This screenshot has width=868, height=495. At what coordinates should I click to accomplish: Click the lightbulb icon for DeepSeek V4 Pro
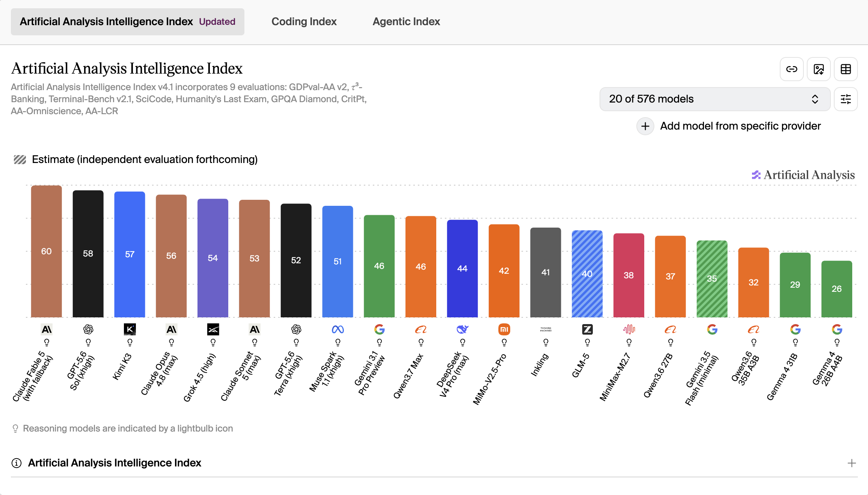(463, 343)
